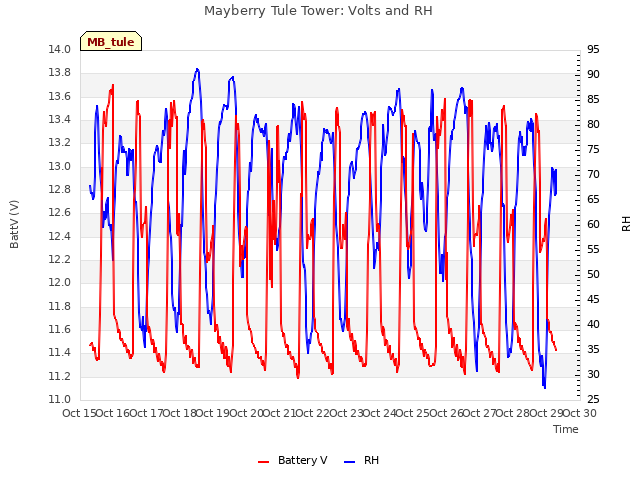Click the RH right axis label
The height and width of the screenshot is (480, 640).
click(x=626, y=224)
